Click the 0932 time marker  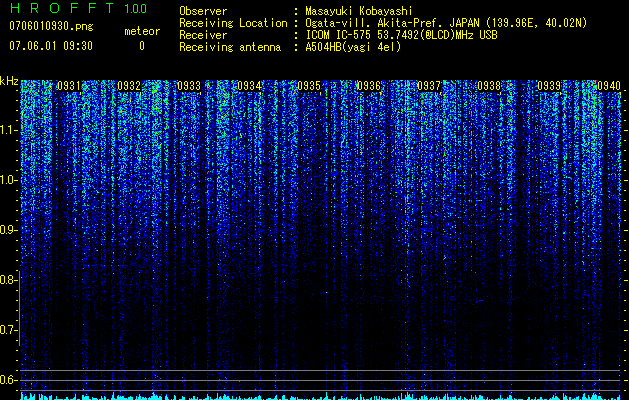tap(129, 86)
